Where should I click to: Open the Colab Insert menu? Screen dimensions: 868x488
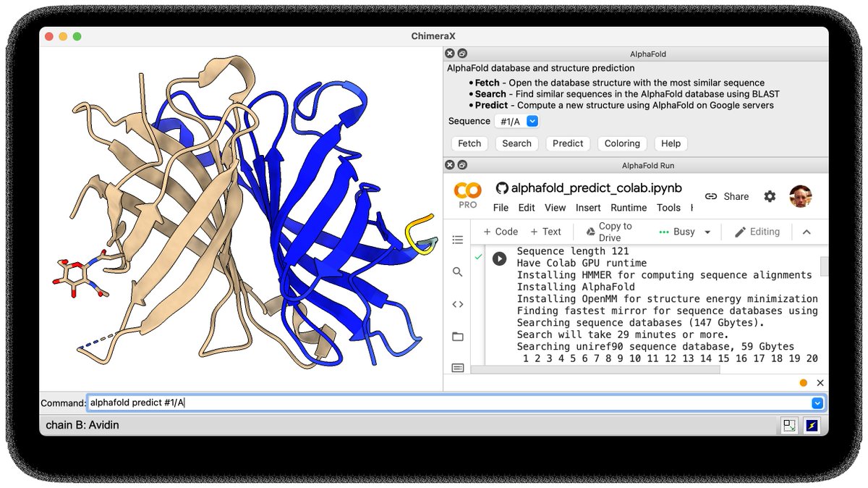tap(588, 208)
